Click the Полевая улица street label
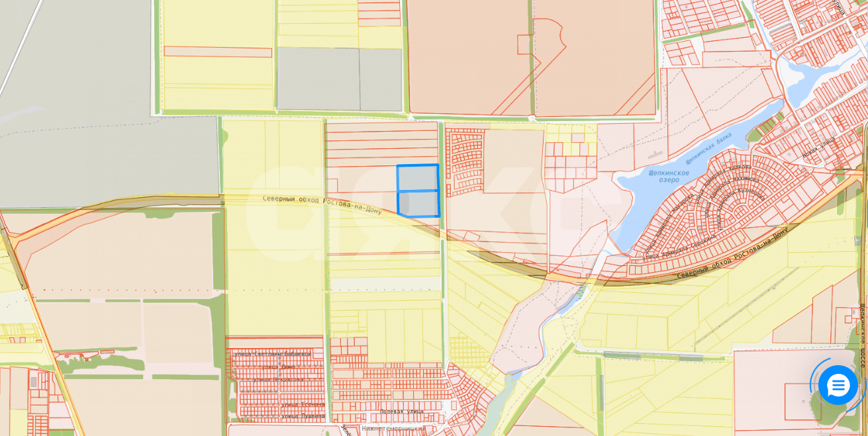 point(401,412)
